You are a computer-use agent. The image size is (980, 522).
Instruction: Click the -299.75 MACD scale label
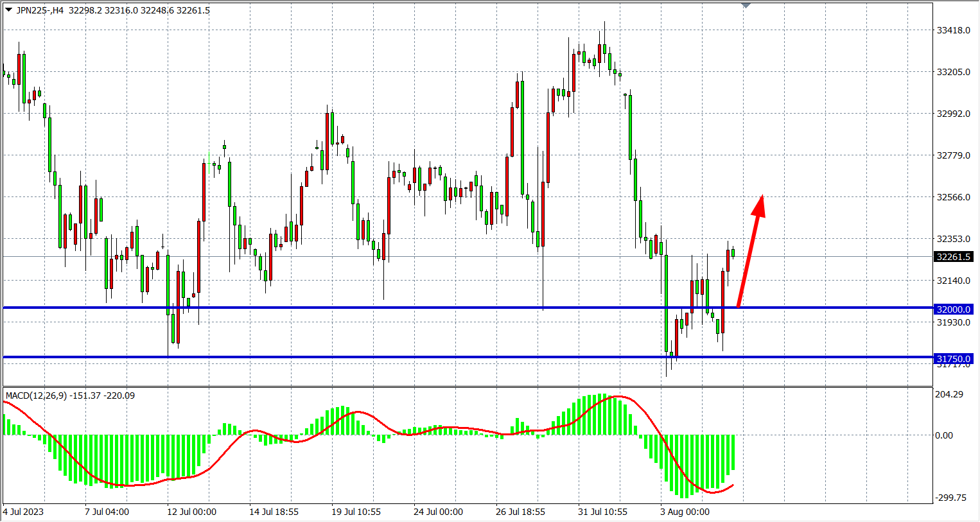tap(950, 498)
